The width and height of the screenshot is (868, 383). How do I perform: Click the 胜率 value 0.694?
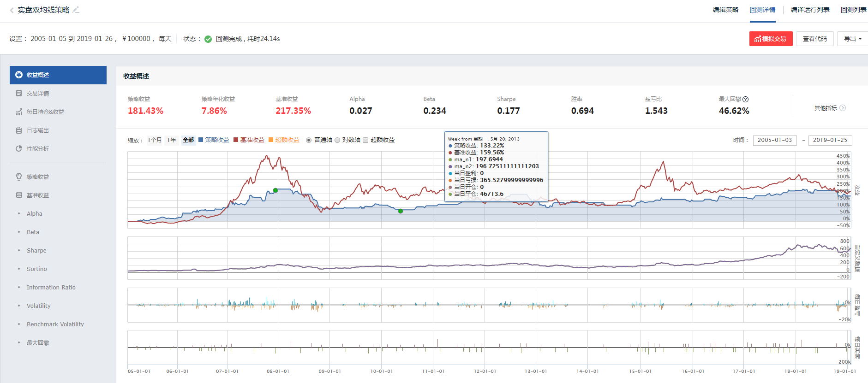pyautogui.click(x=582, y=111)
